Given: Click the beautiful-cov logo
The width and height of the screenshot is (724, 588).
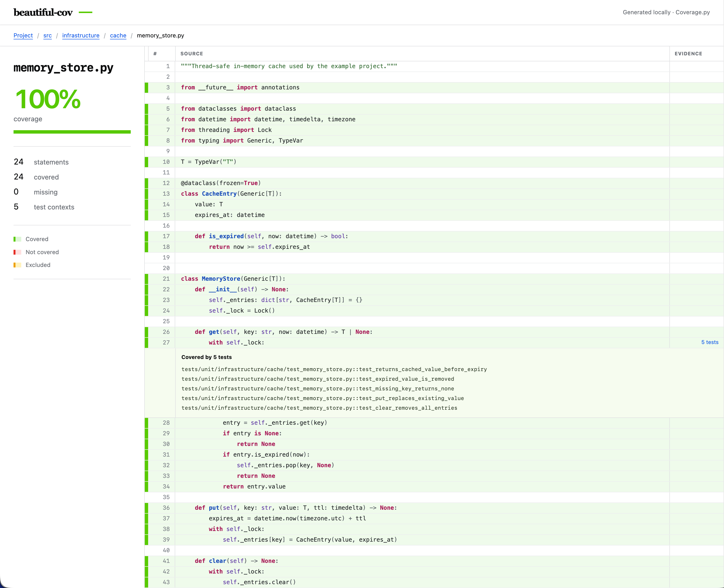Looking at the screenshot, I should pos(43,12).
